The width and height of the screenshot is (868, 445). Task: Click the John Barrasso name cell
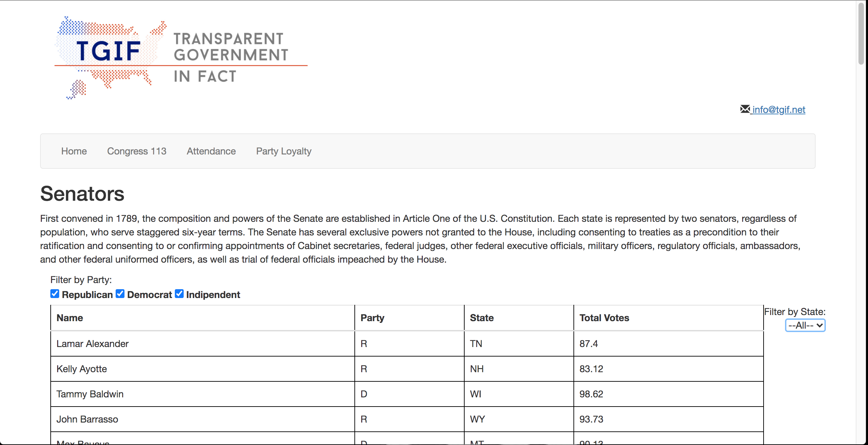pos(203,419)
